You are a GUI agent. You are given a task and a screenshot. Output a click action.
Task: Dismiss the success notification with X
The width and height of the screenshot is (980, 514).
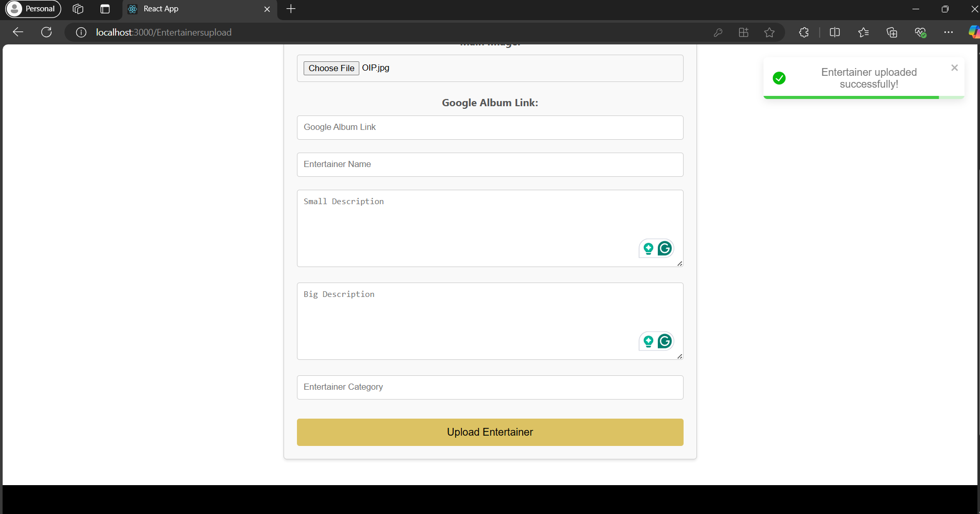[954, 68]
